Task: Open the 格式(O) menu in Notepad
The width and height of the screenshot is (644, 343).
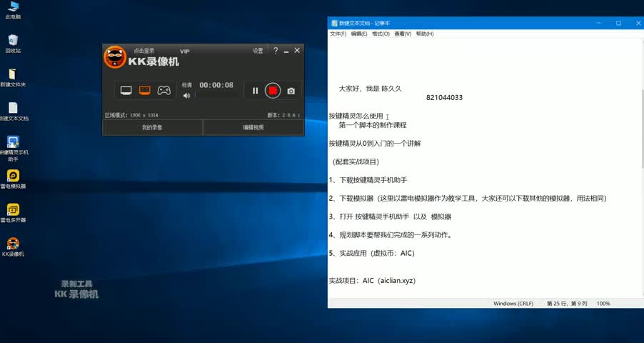Action: (381, 34)
